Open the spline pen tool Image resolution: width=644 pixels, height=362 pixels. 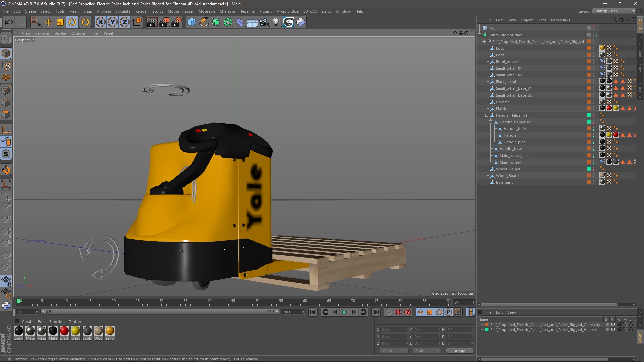click(x=204, y=22)
